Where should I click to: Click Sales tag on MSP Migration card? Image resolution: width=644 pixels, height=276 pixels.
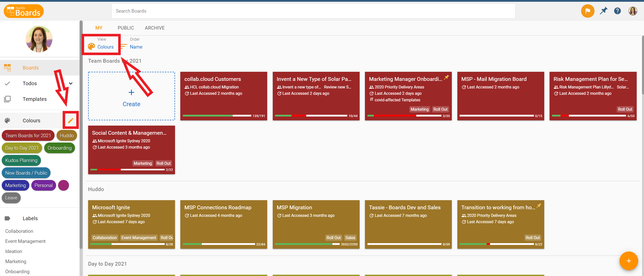(350, 238)
